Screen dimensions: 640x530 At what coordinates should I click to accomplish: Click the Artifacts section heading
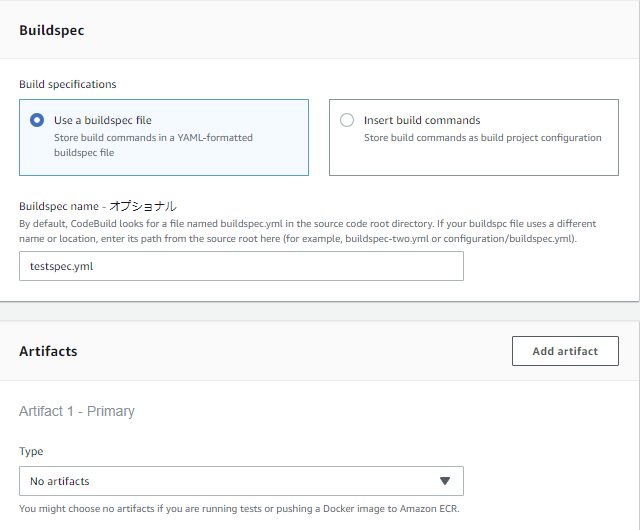click(48, 351)
